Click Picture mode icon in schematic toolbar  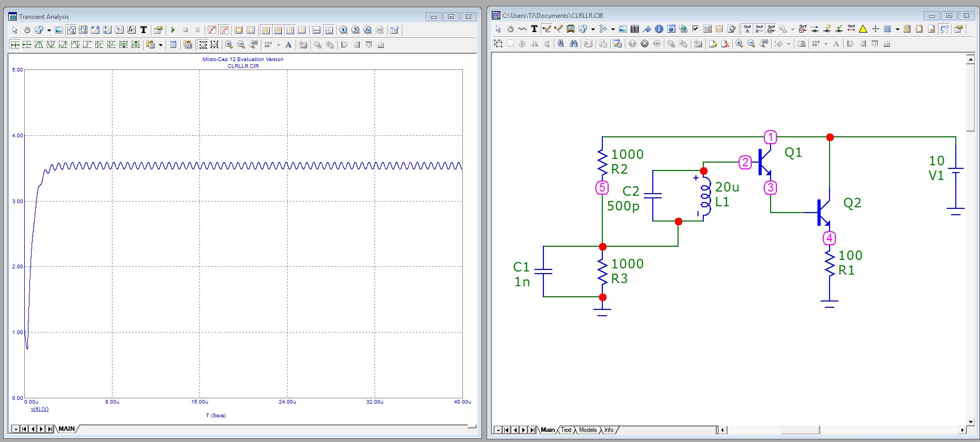pos(623,29)
